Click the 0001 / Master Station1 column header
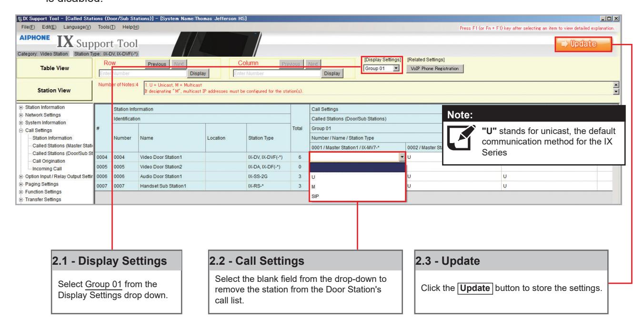 tap(357, 147)
